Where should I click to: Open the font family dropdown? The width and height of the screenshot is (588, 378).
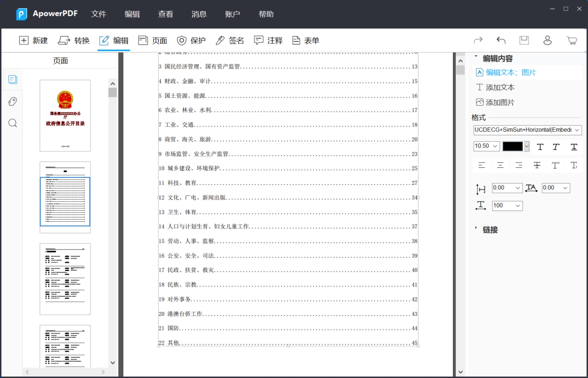[x=527, y=130]
